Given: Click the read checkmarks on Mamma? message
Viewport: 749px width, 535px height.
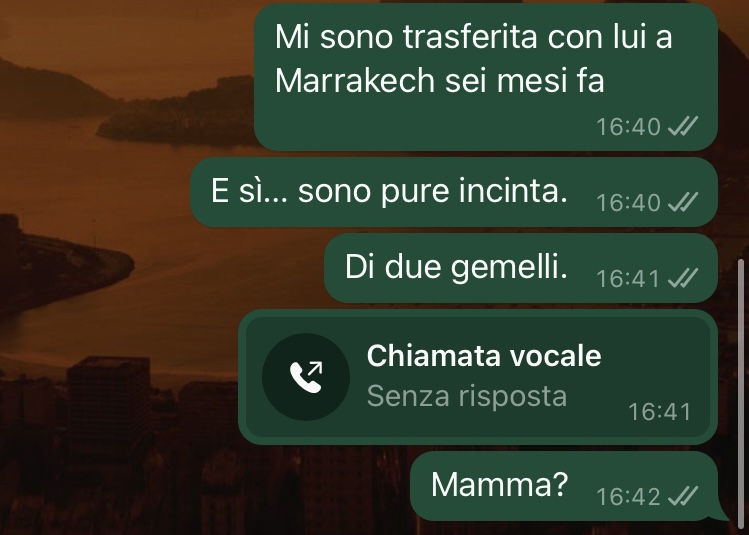Looking at the screenshot, I should 683,496.
